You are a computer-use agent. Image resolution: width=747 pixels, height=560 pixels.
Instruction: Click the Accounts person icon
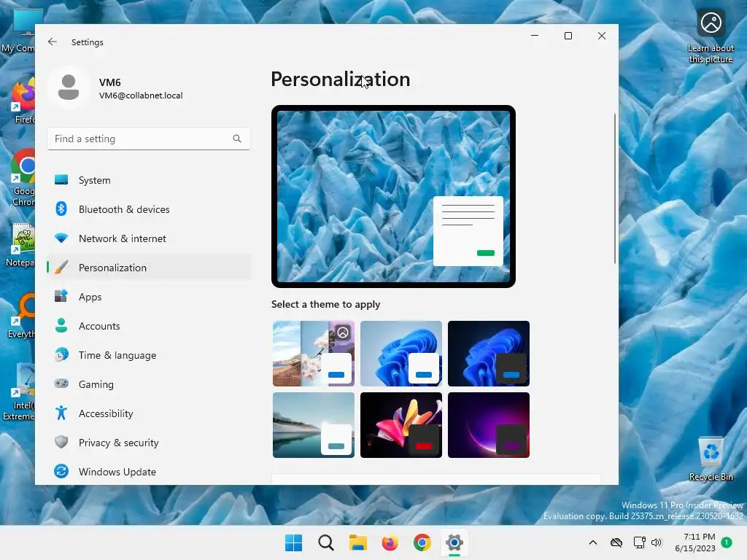61,325
